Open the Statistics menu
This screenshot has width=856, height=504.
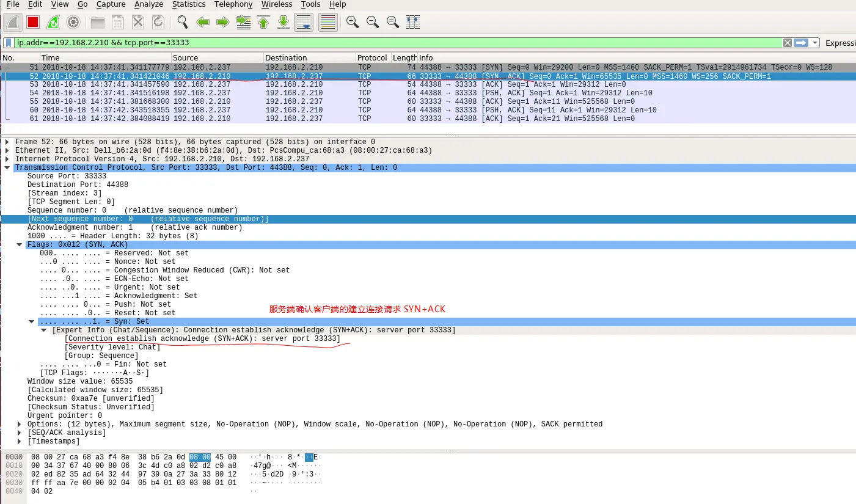tap(189, 4)
